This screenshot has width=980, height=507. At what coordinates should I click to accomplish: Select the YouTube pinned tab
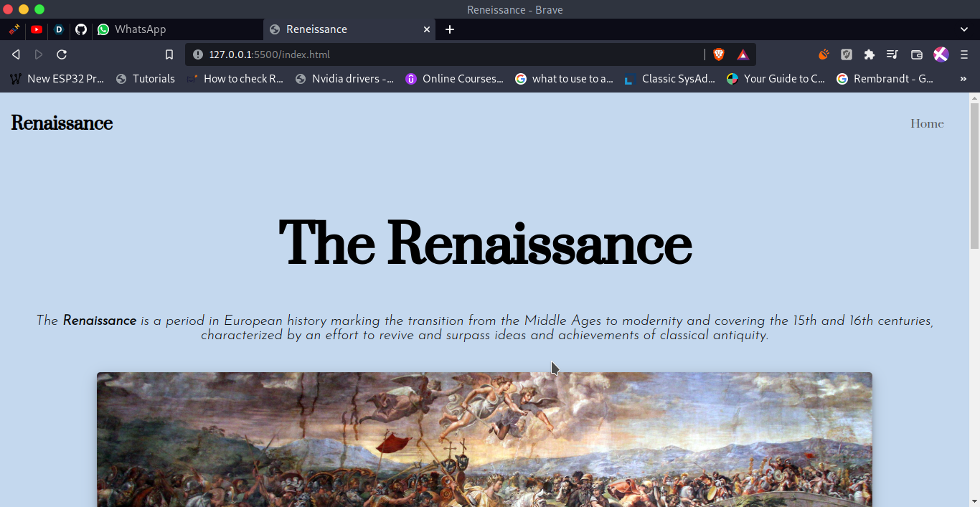(x=36, y=29)
